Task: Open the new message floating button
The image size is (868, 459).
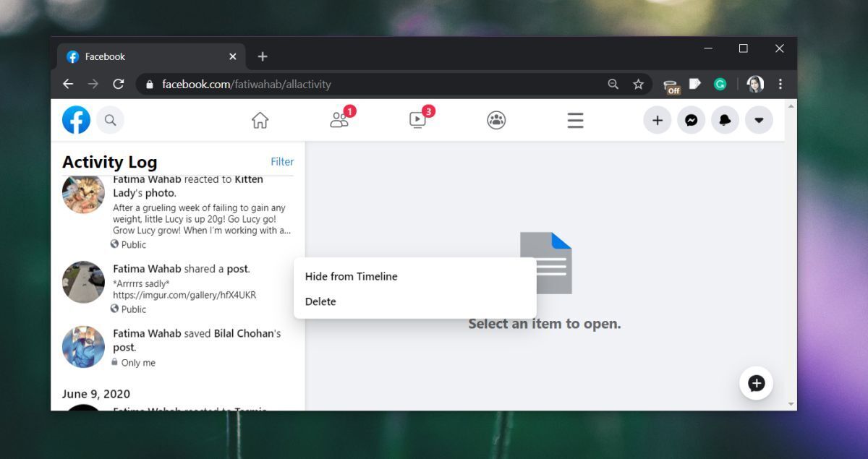Action: coord(756,383)
